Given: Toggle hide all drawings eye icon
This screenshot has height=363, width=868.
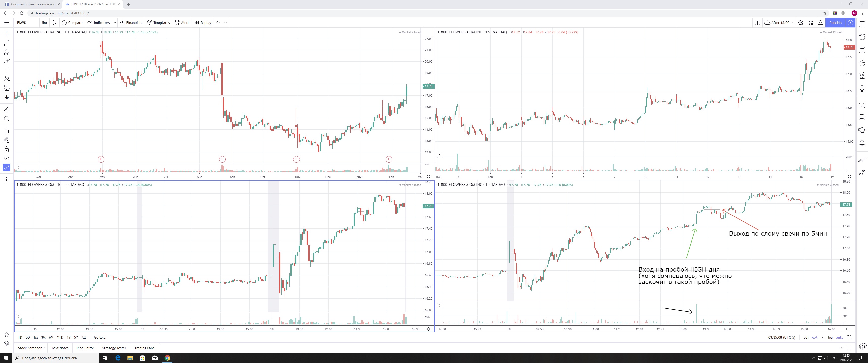Looking at the screenshot, I should [6, 158].
